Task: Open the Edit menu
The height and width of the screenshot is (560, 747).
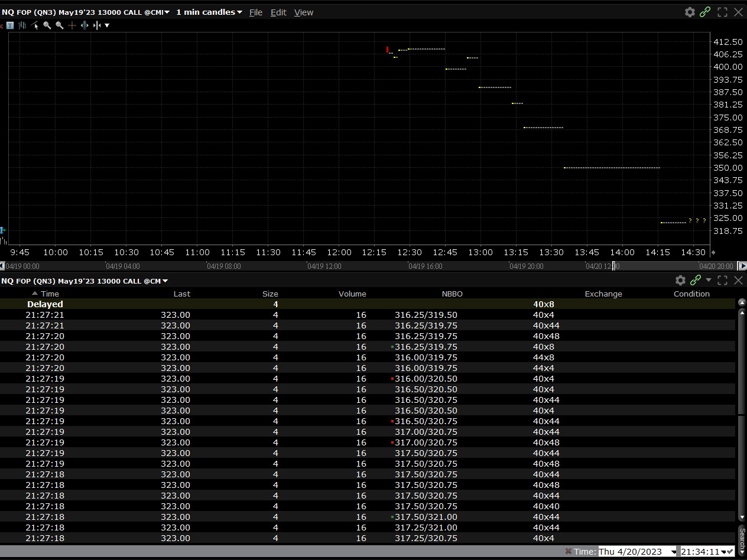Action: 278,12
